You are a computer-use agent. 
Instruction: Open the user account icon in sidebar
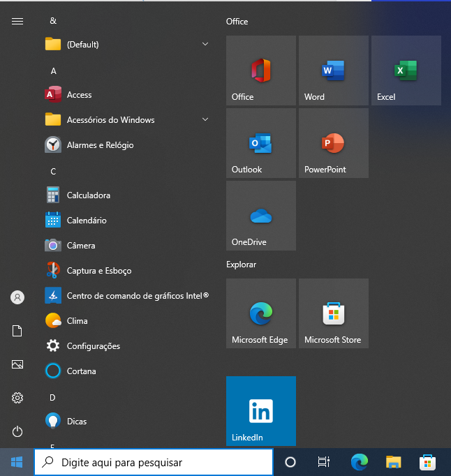(17, 297)
